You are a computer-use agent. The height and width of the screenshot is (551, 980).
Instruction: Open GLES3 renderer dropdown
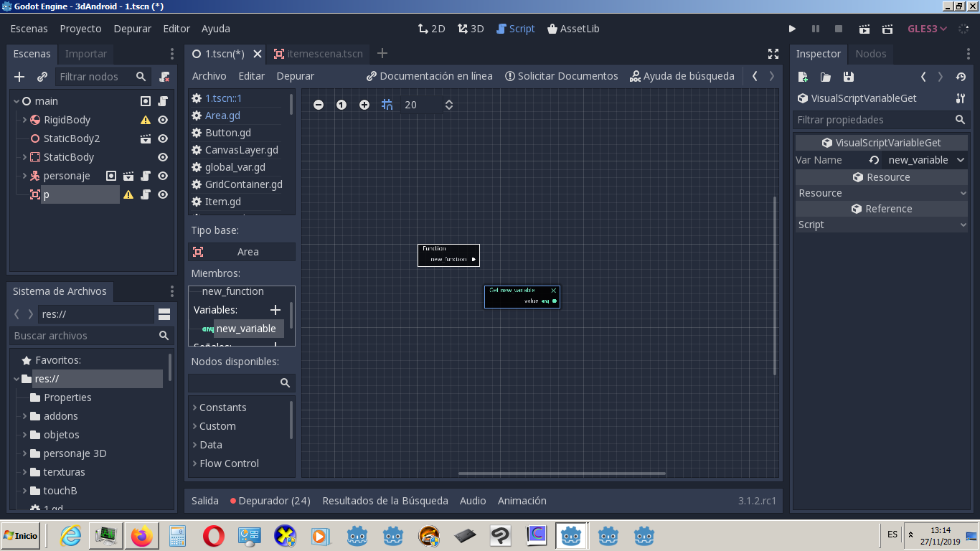point(928,29)
